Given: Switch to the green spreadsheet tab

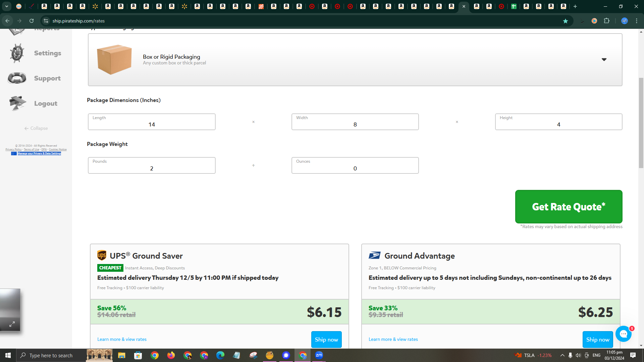Looking at the screenshot, I should point(514,6).
